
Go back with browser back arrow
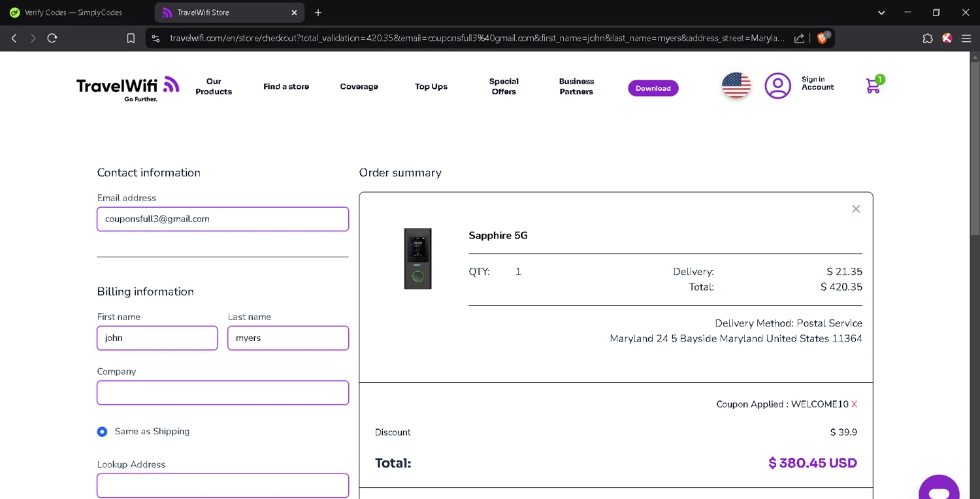(x=14, y=39)
